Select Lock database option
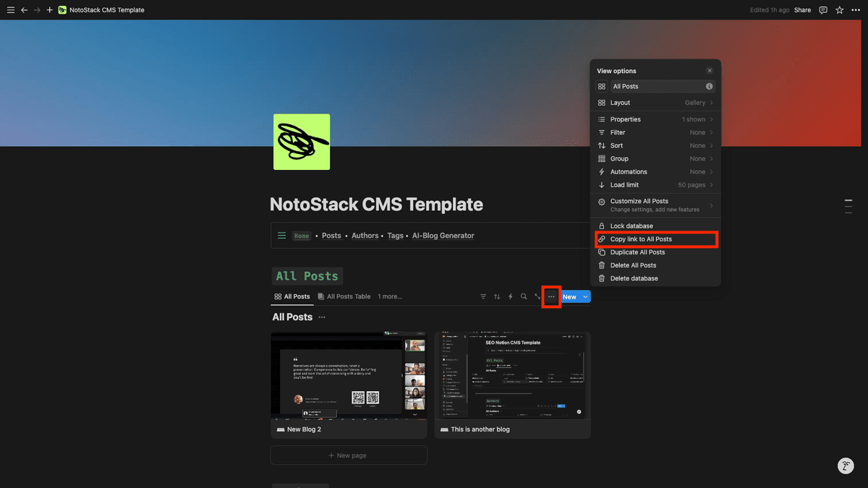The image size is (868, 488). tap(655, 226)
